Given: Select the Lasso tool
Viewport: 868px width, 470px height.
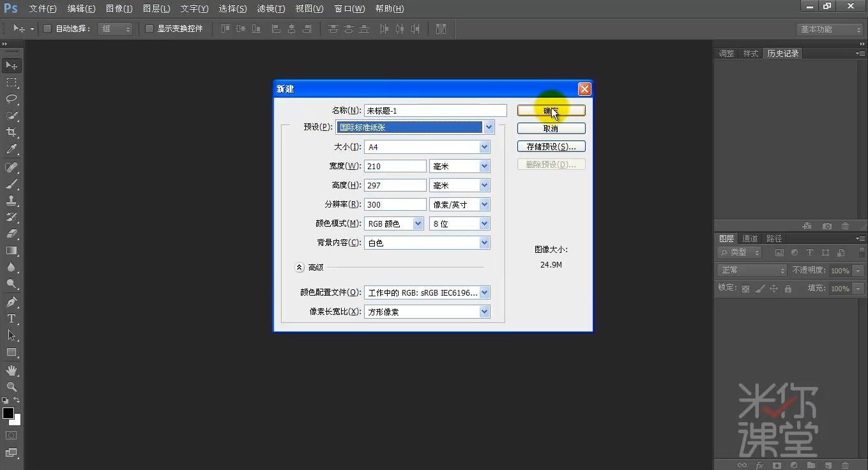Looking at the screenshot, I should pyautogui.click(x=11, y=99).
